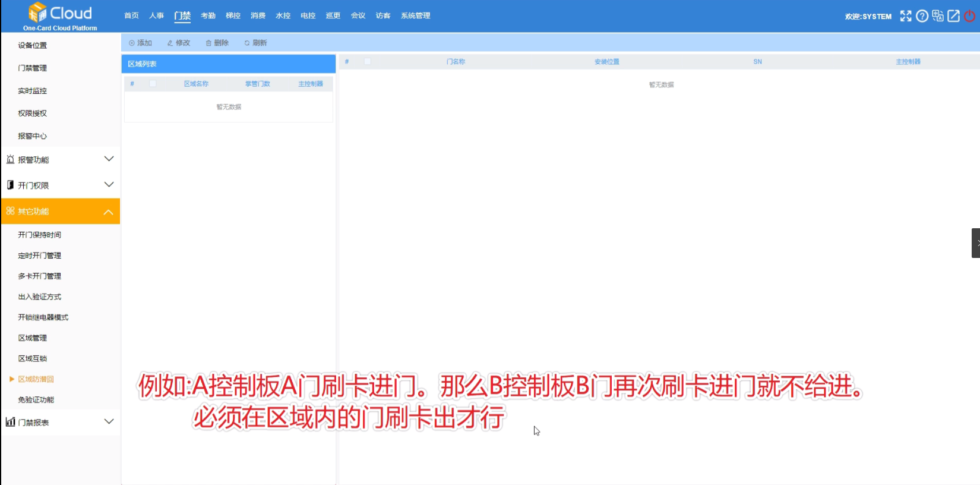
Task: Click the red power logout icon
Action: coord(969,16)
